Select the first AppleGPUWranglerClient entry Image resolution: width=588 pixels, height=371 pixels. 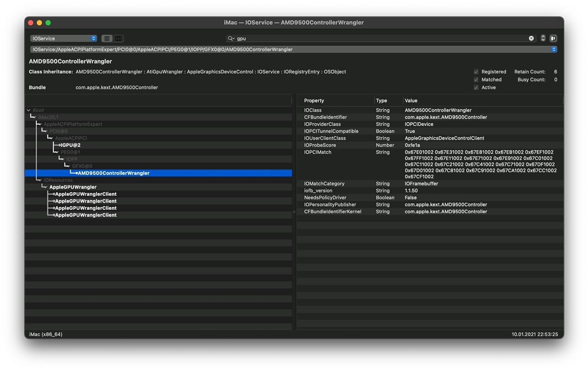coord(86,194)
